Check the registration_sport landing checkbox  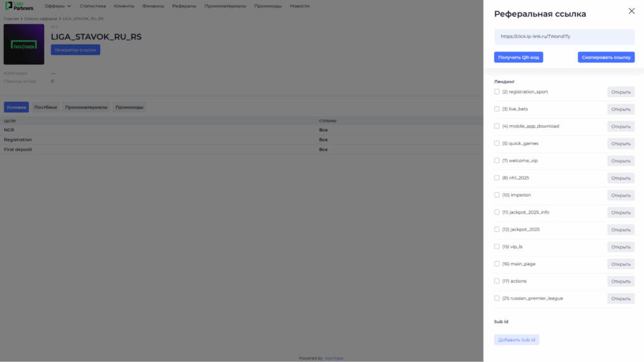click(x=497, y=92)
